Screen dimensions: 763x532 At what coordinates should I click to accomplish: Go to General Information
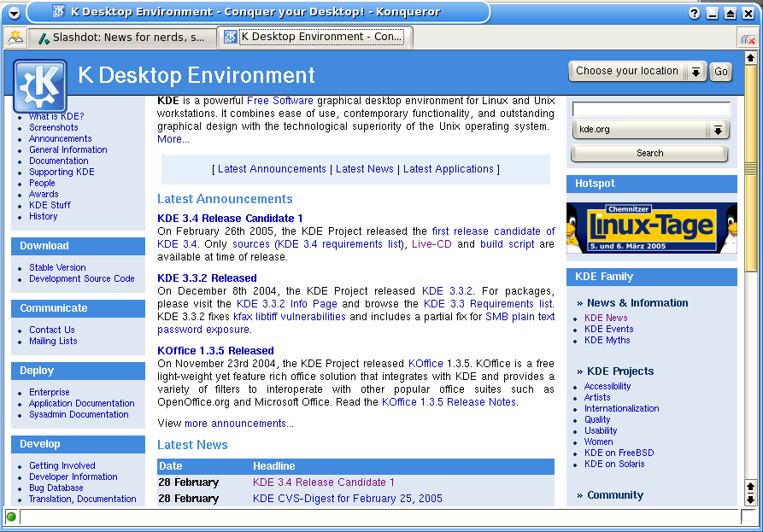(68, 149)
